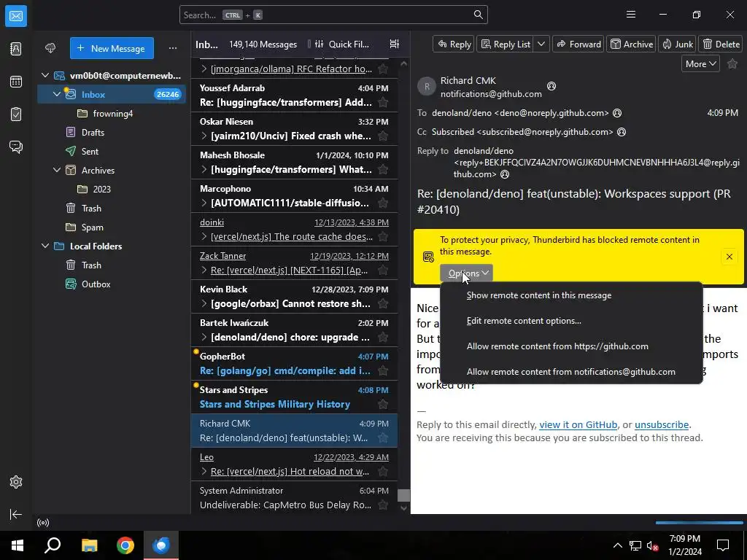Viewport: 747px width, 560px height.
Task: Delete the open message
Action: click(x=721, y=44)
